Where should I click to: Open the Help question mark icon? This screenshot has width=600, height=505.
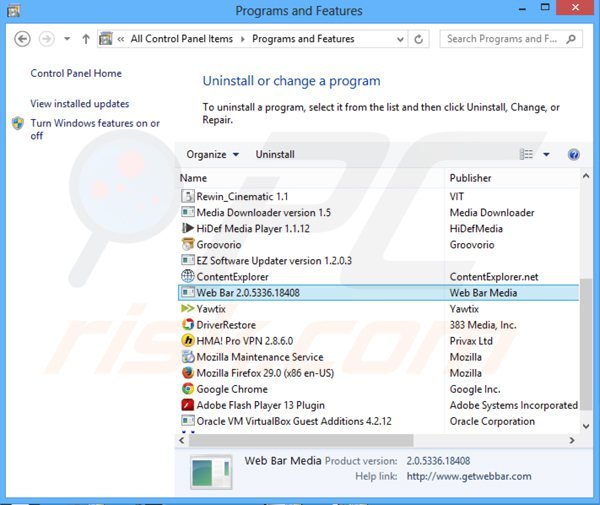pyautogui.click(x=573, y=155)
